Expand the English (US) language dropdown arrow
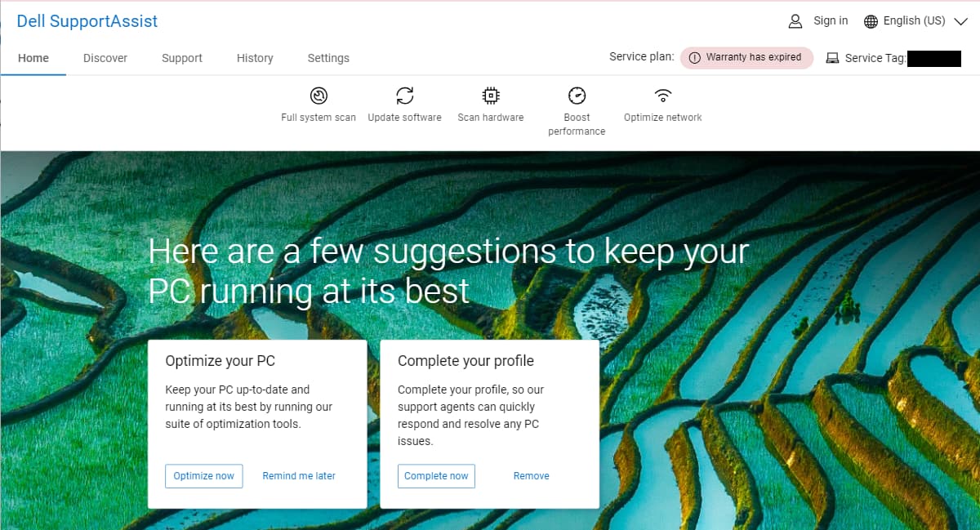This screenshot has height=530, width=980. [960, 22]
